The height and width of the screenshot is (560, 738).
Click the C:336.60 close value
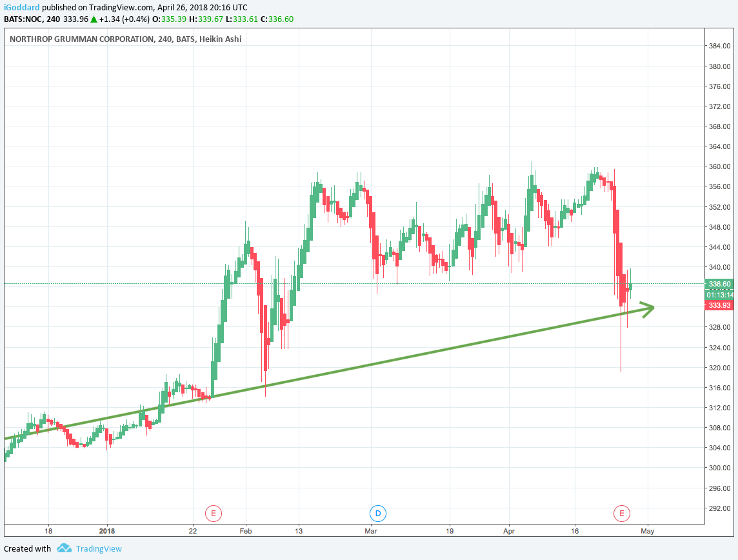(277, 19)
